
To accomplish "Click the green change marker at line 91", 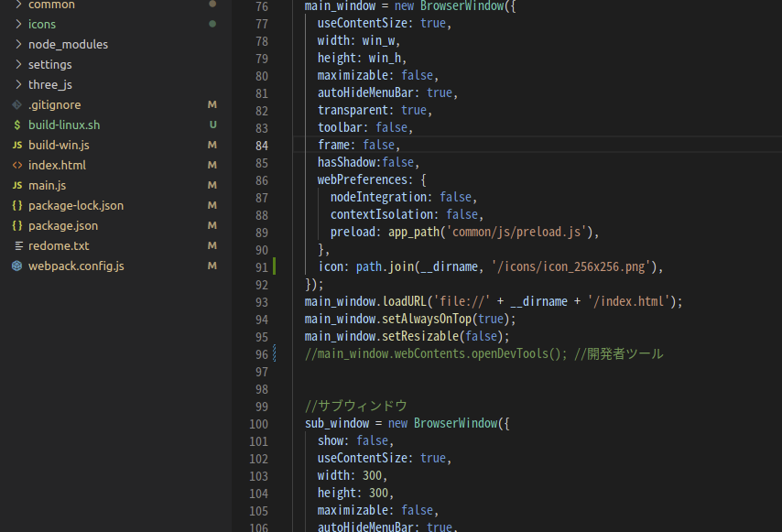I will [275, 266].
